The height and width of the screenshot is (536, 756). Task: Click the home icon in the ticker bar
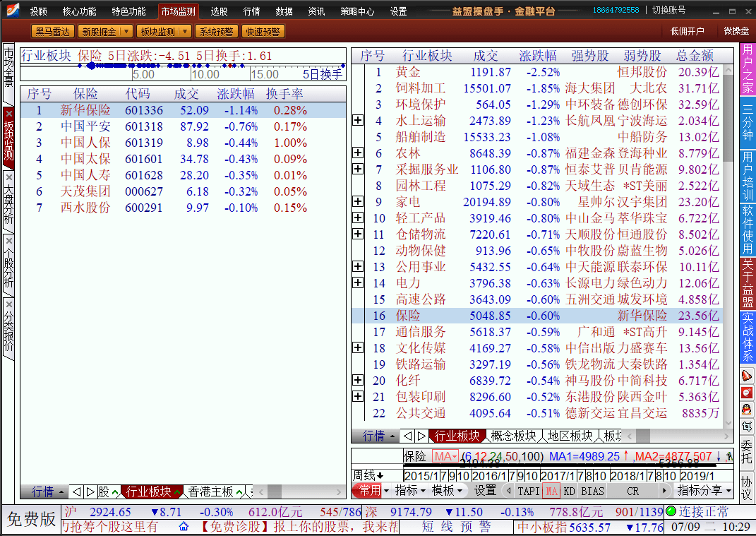coord(184,526)
